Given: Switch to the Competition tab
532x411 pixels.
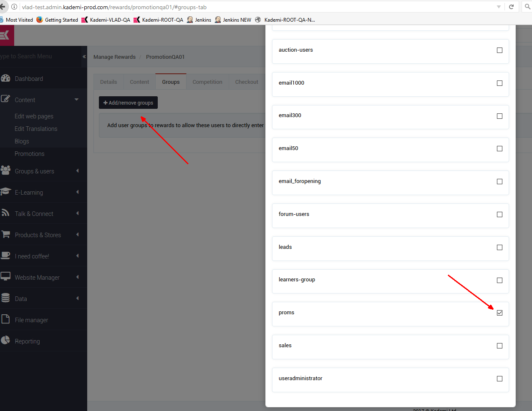Looking at the screenshot, I should coord(207,82).
